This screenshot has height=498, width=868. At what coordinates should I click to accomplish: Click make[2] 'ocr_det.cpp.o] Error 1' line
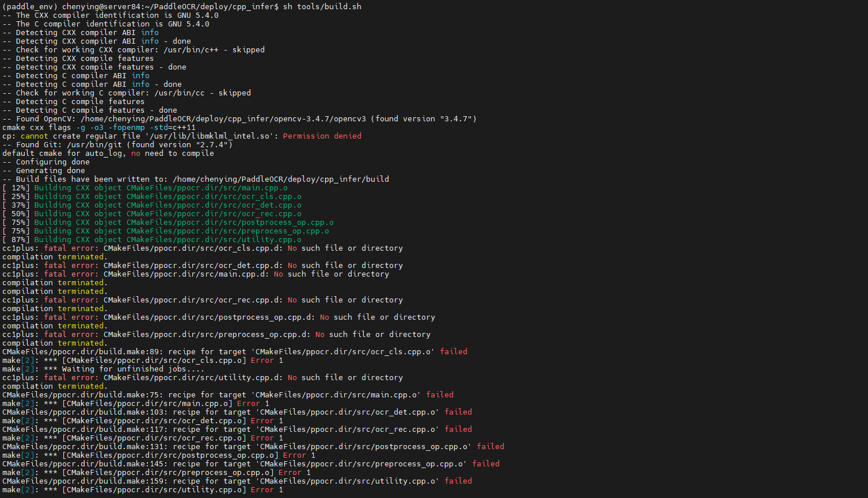coord(143,420)
